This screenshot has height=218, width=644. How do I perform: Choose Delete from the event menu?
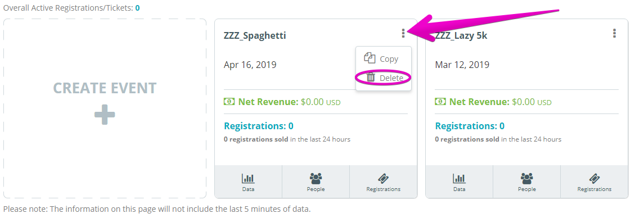coord(383,78)
